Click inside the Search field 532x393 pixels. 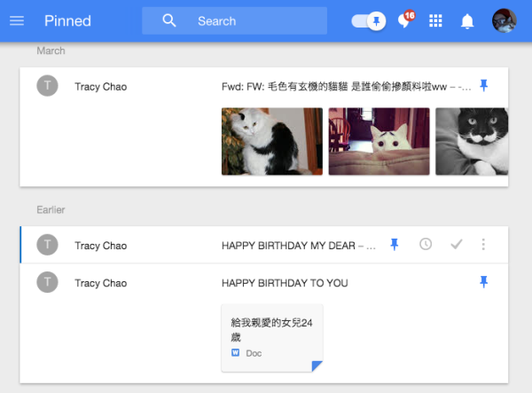[257, 20]
